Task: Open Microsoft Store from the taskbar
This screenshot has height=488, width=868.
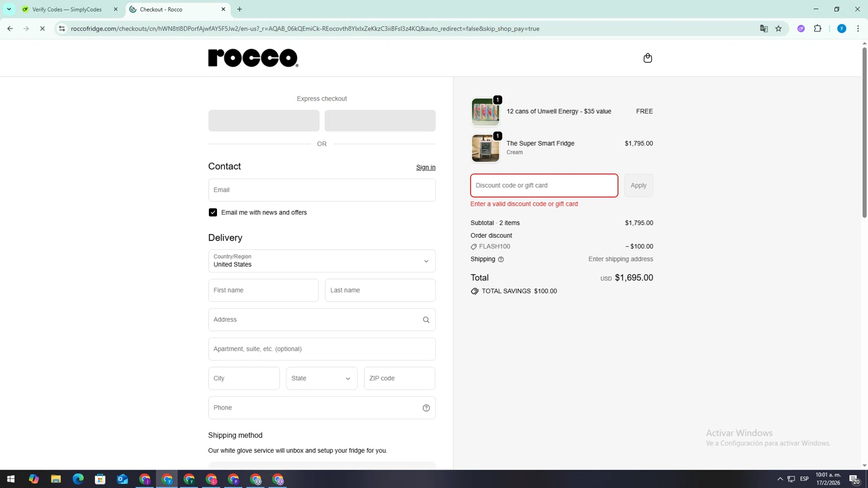Action: pos(100,479)
